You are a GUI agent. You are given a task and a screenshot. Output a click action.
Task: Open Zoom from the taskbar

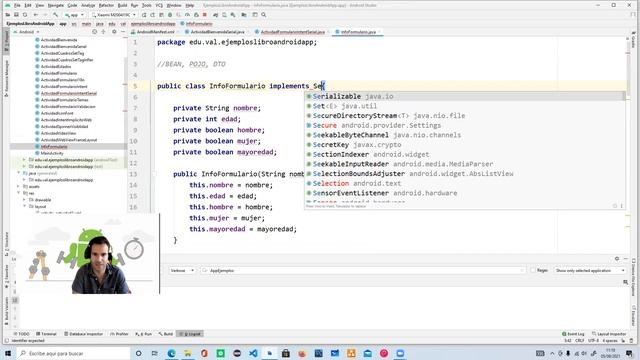tap(400, 353)
